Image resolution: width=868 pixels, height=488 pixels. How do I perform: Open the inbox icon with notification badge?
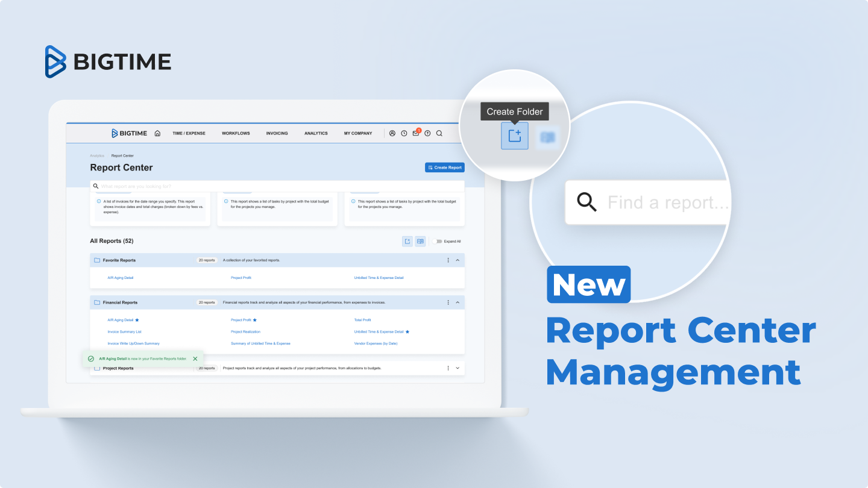(x=416, y=133)
